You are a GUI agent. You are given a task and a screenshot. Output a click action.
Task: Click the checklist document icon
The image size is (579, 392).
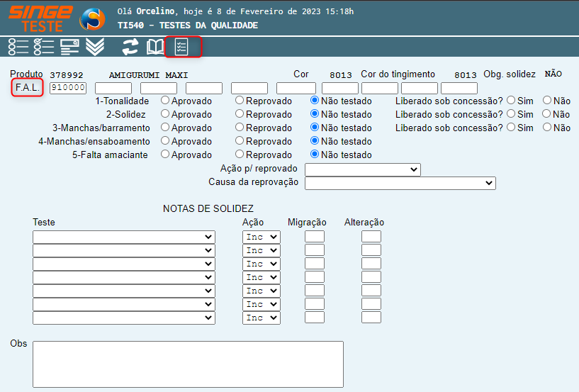[x=182, y=47]
